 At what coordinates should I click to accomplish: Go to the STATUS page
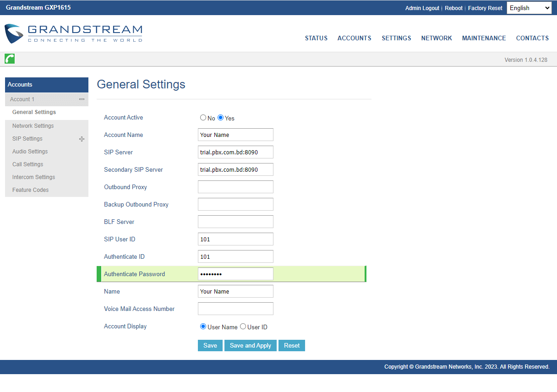coord(316,38)
